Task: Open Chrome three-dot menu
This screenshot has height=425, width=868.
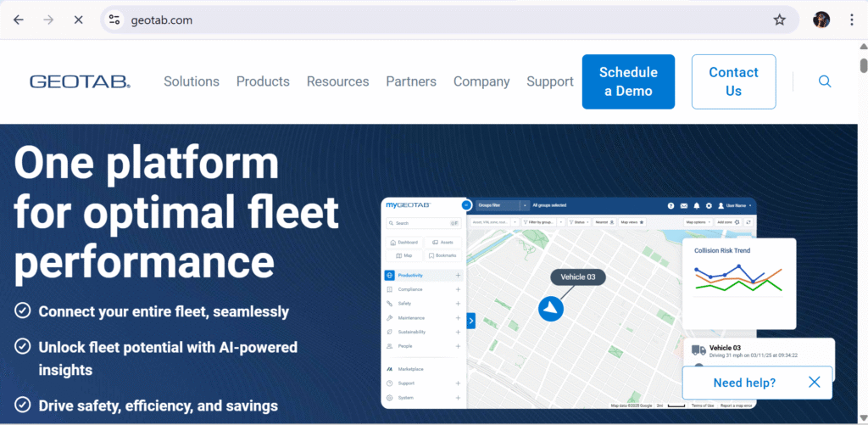Action: click(851, 20)
